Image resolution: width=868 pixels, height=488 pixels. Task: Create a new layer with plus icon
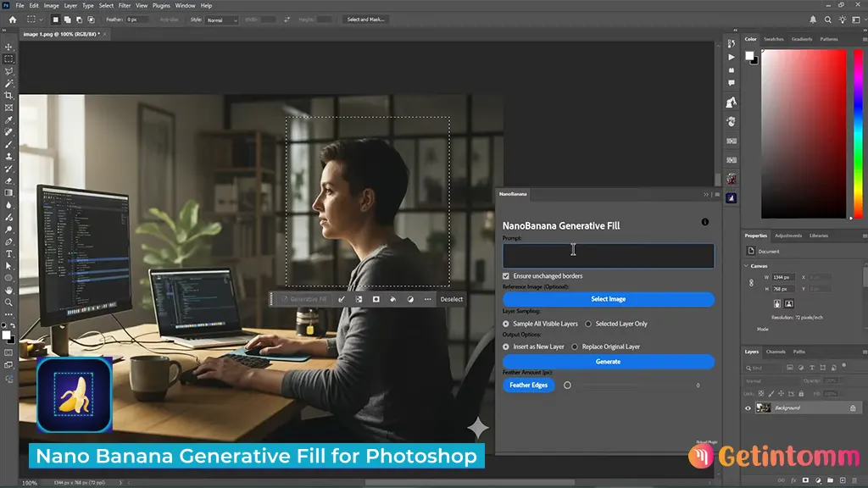pos(843,480)
